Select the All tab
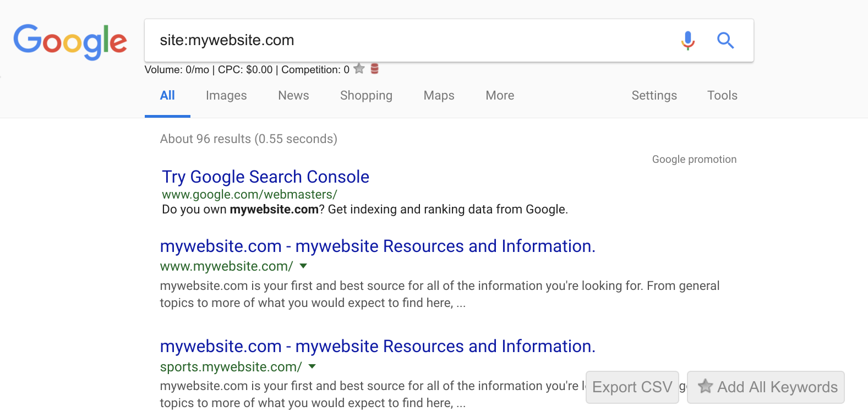 (167, 95)
